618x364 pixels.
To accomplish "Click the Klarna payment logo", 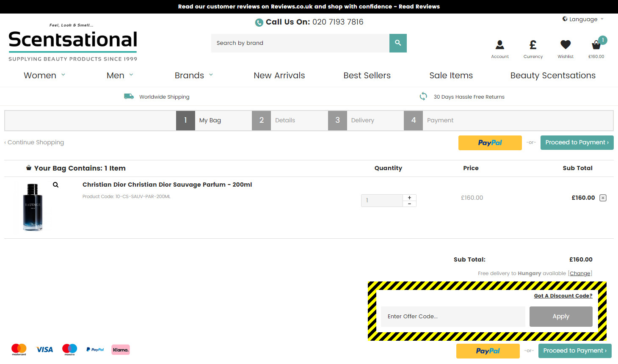I will coord(121,350).
